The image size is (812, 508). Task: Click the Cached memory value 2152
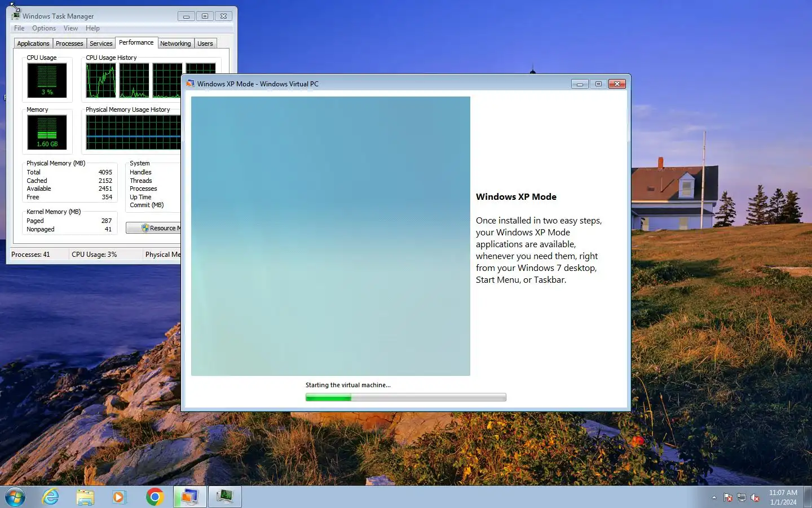coord(105,181)
